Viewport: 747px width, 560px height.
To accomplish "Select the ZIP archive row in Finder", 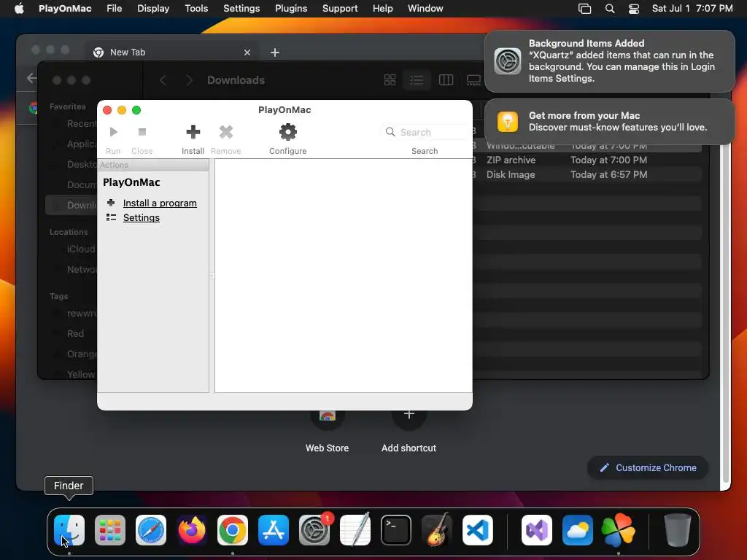I will pyautogui.click(x=587, y=160).
